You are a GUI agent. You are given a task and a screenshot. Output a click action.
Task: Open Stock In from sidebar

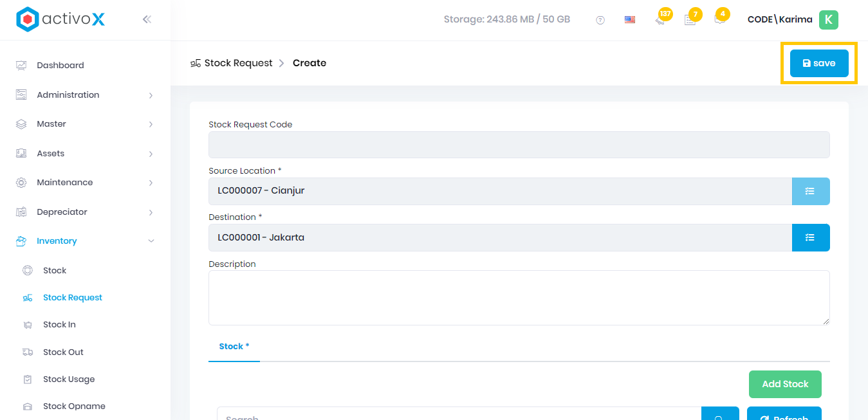[x=59, y=325]
